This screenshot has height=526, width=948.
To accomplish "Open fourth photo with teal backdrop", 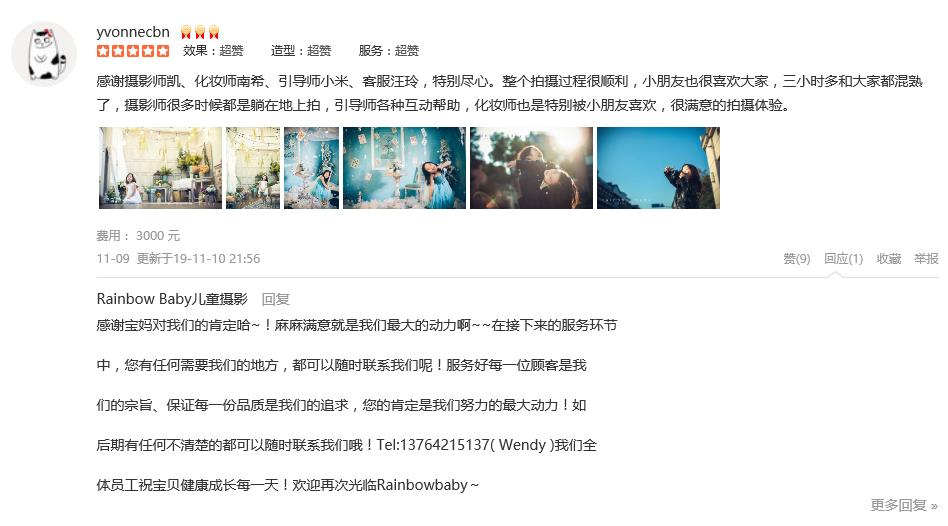I will [404, 168].
